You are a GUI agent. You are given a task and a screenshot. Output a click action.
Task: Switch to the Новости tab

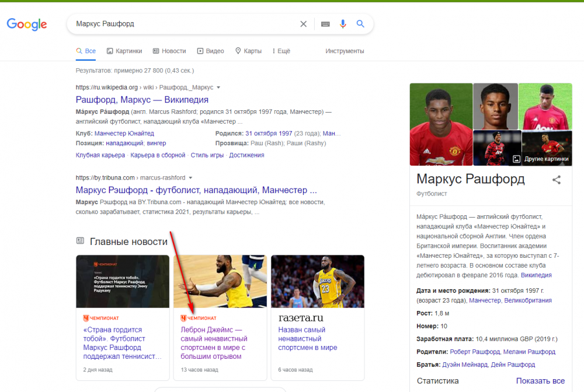(x=169, y=51)
